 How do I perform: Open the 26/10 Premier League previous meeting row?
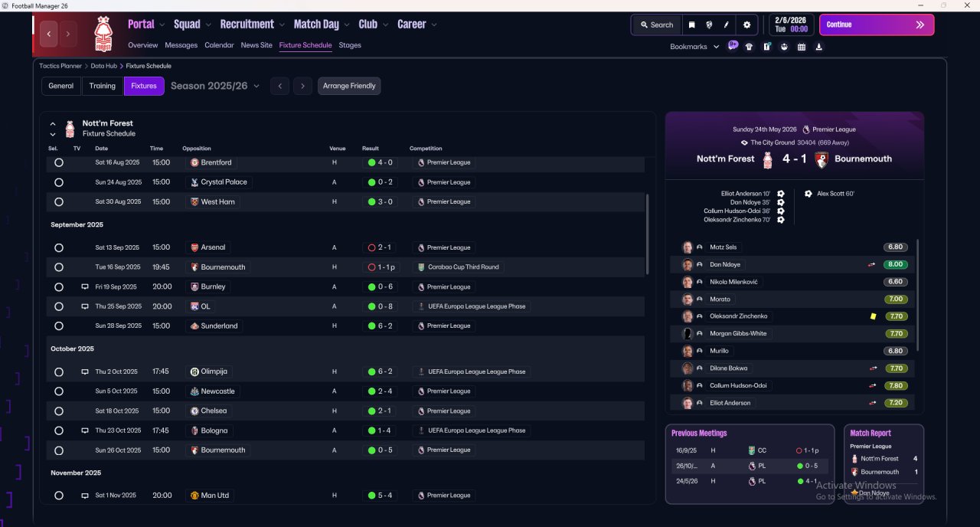(750, 466)
